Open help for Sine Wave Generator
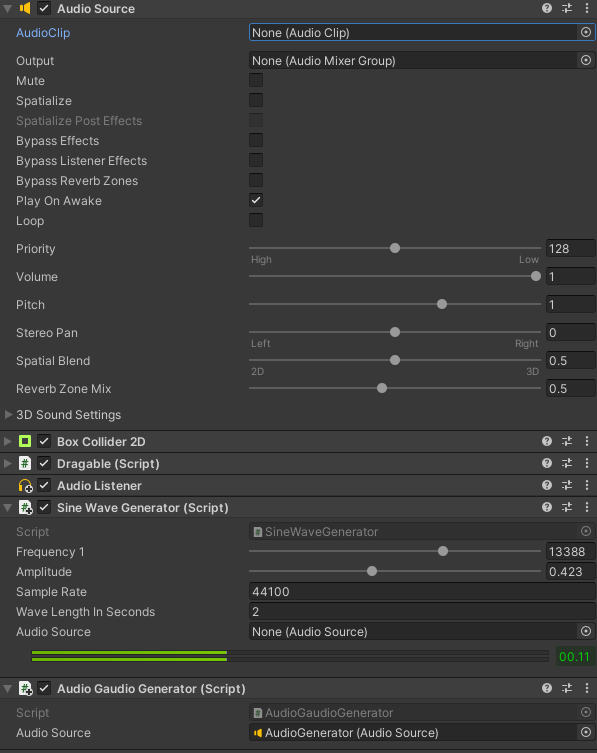This screenshot has height=753, width=597. point(547,508)
